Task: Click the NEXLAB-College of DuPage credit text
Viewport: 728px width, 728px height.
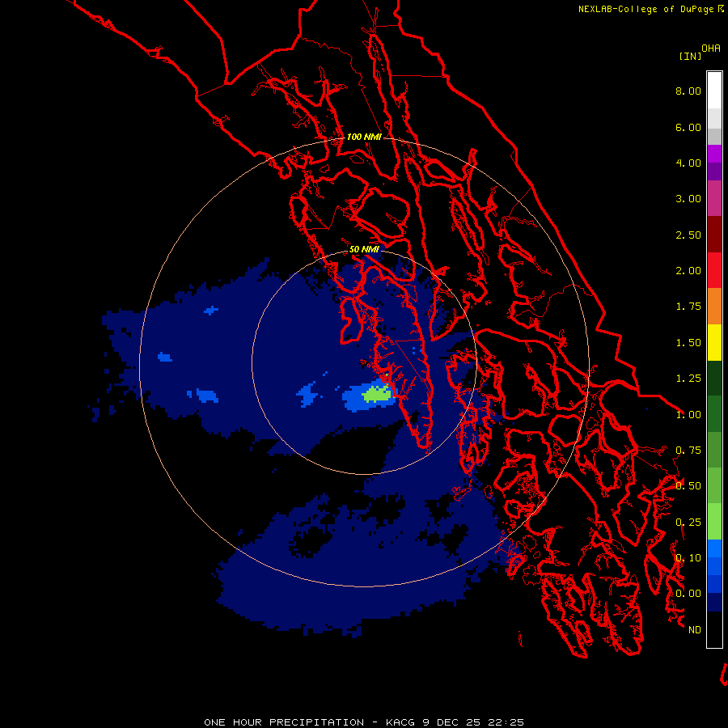Action: tap(645, 9)
